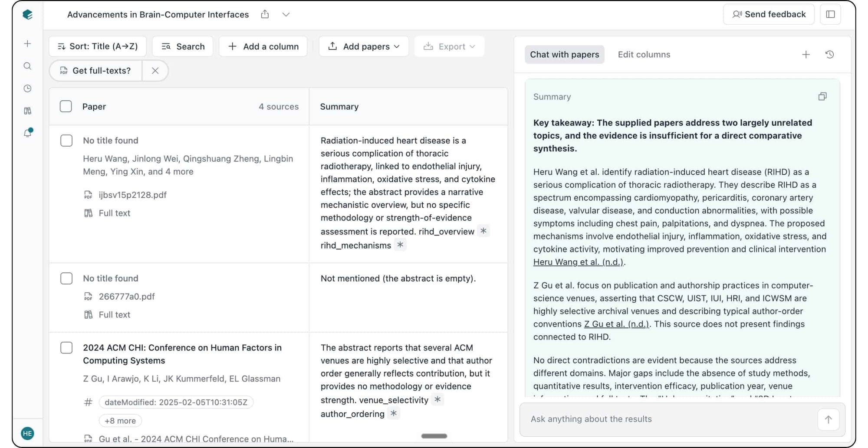This screenshot has height=448, width=868.
Task: Click the horizontal table scrollbar handle
Action: [x=434, y=436]
